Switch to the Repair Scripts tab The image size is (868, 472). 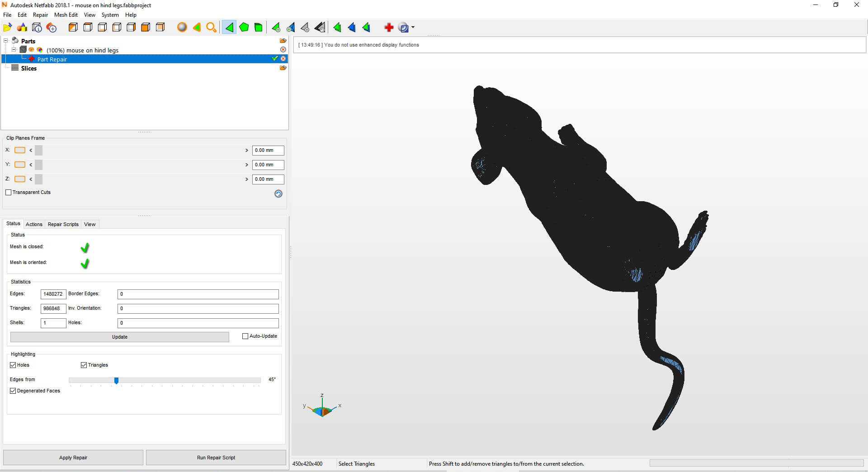63,224
